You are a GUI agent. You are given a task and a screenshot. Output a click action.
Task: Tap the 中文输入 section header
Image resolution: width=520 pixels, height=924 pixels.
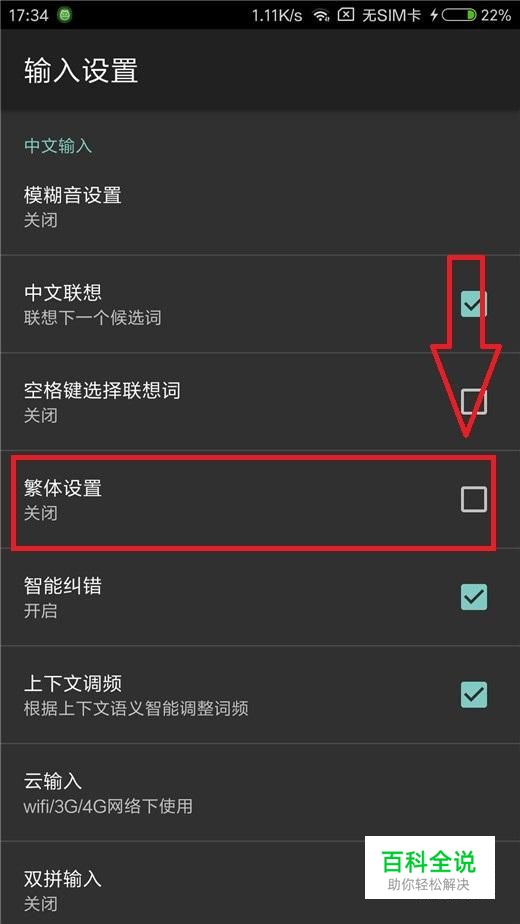tap(58, 146)
